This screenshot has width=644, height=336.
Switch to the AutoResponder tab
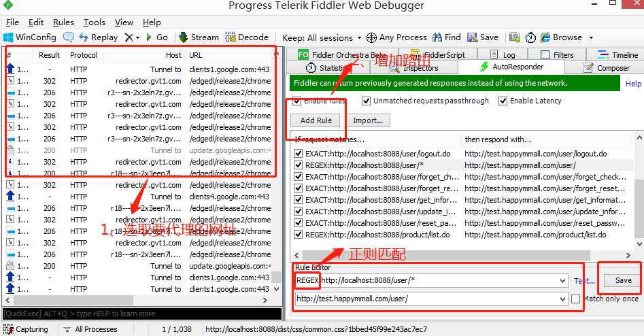coord(512,67)
